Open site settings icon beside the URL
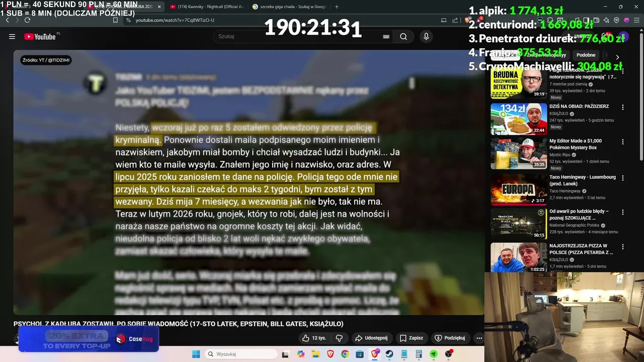644x362 pixels. (128, 20)
